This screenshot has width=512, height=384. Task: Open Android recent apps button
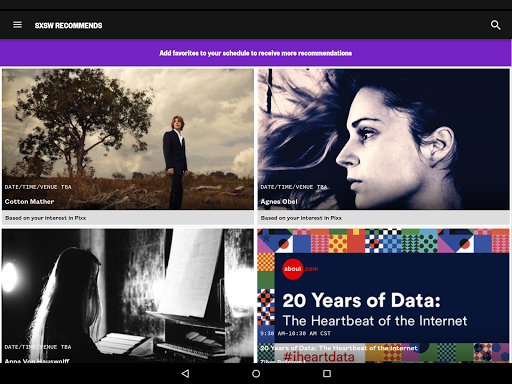(327, 374)
